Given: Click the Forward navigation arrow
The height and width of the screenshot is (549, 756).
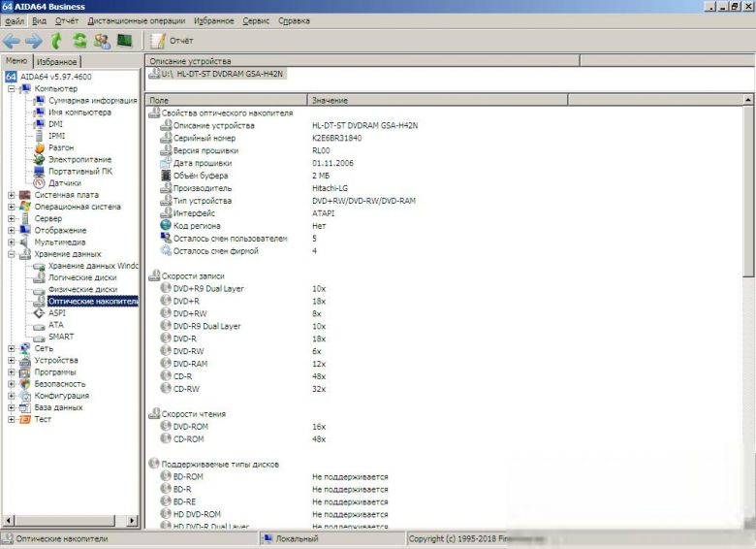Looking at the screenshot, I should [x=34, y=41].
